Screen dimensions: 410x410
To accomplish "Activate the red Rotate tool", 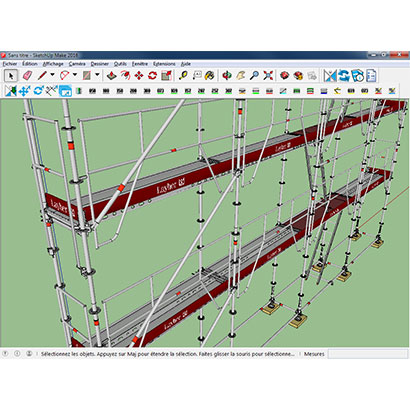I will tap(152, 76).
